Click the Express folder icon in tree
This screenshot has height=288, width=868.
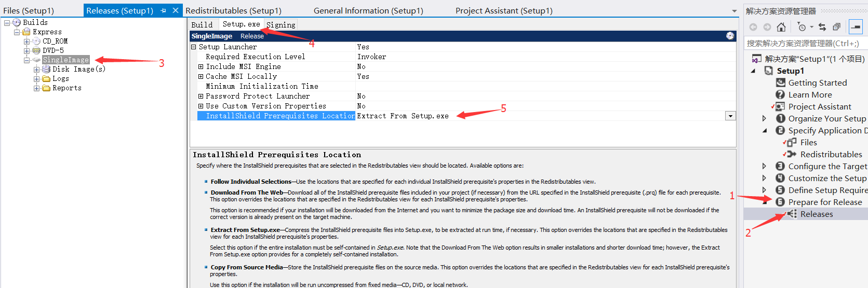[26, 32]
